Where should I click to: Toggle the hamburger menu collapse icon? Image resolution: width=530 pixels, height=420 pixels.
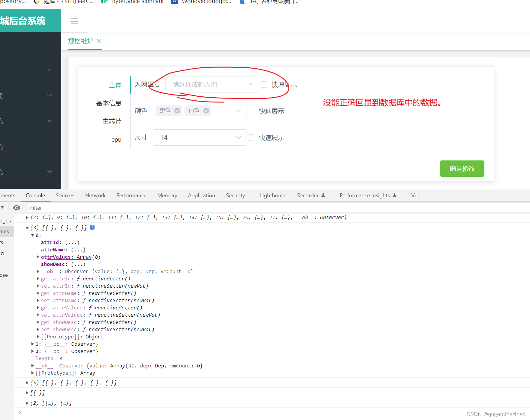point(74,21)
